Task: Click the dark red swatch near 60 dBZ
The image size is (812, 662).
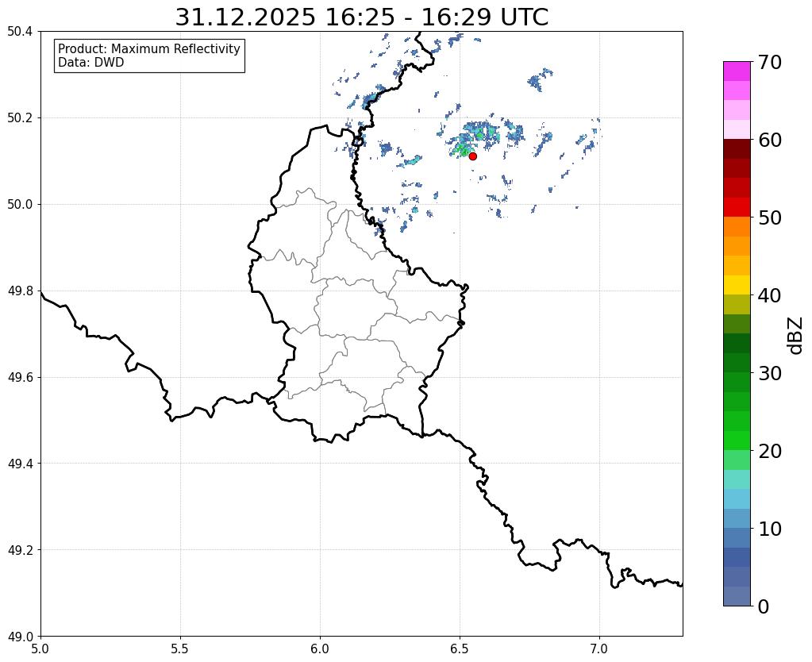Action: [x=737, y=148]
